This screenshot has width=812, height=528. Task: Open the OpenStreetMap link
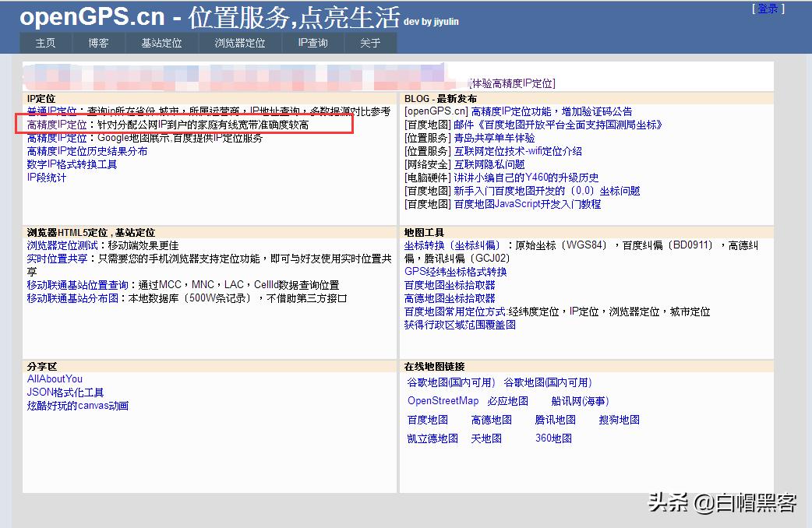point(442,400)
